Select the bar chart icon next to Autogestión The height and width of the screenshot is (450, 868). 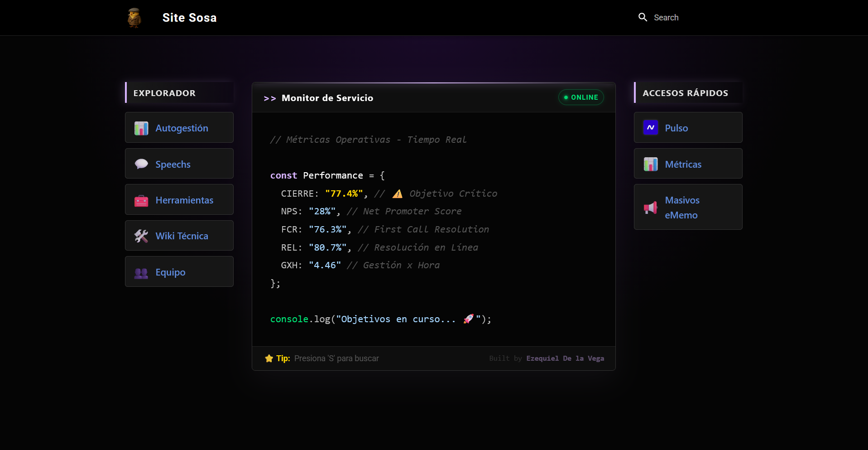[141, 128]
